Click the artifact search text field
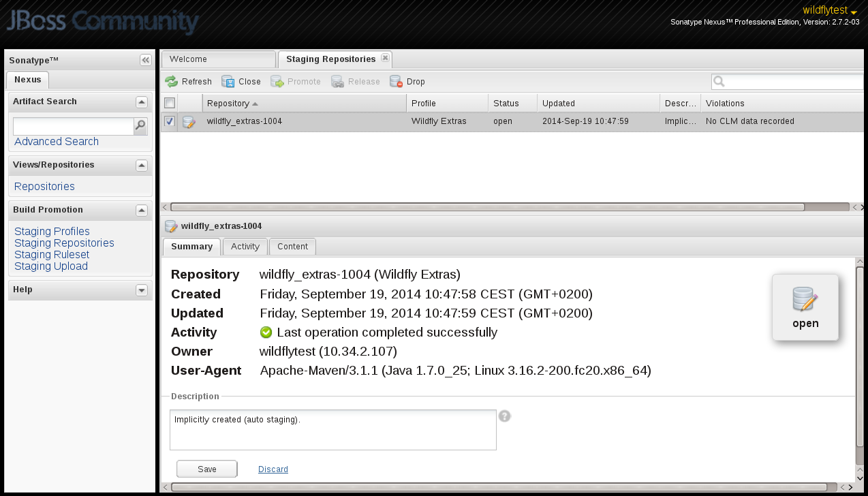Image resolution: width=868 pixels, height=496 pixels. click(x=74, y=126)
